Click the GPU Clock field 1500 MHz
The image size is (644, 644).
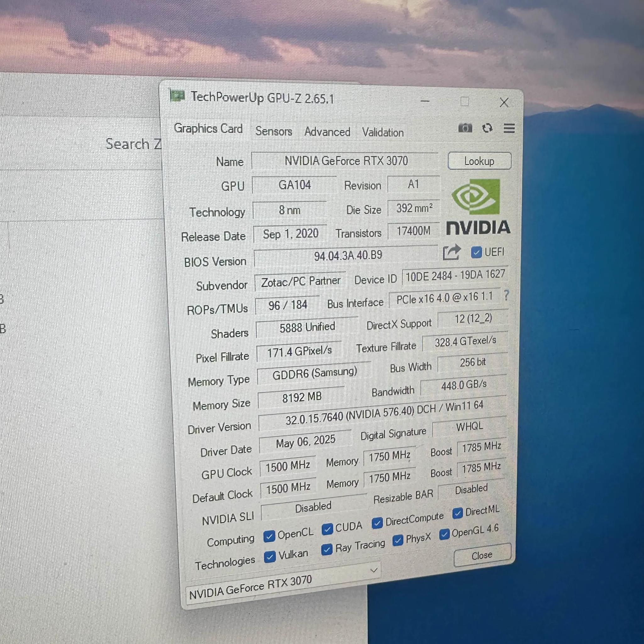click(x=288, y=466)
